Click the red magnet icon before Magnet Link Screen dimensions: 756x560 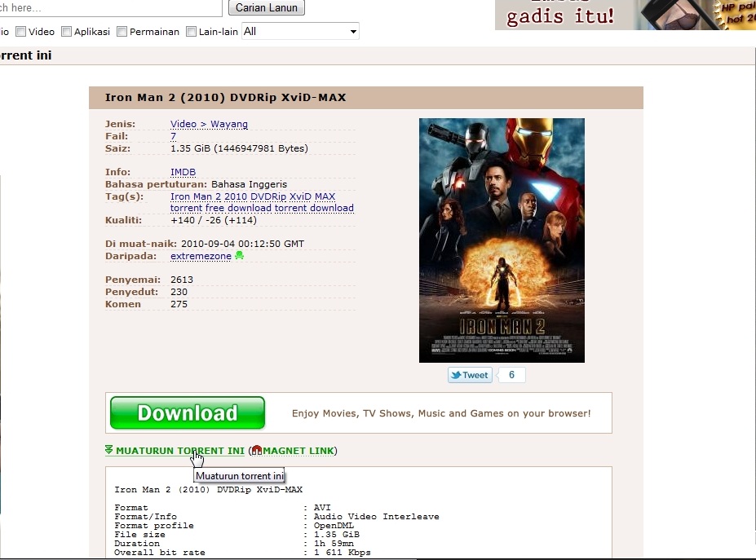coord(257,450)
